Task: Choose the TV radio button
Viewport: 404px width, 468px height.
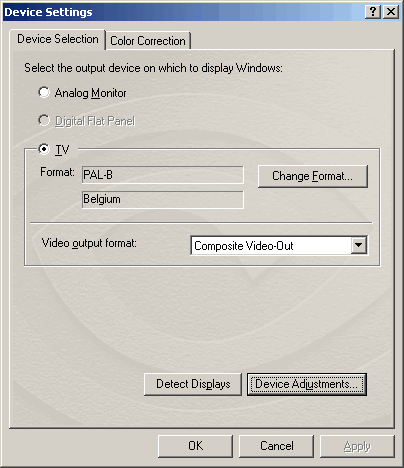Action: click(44, 149)
